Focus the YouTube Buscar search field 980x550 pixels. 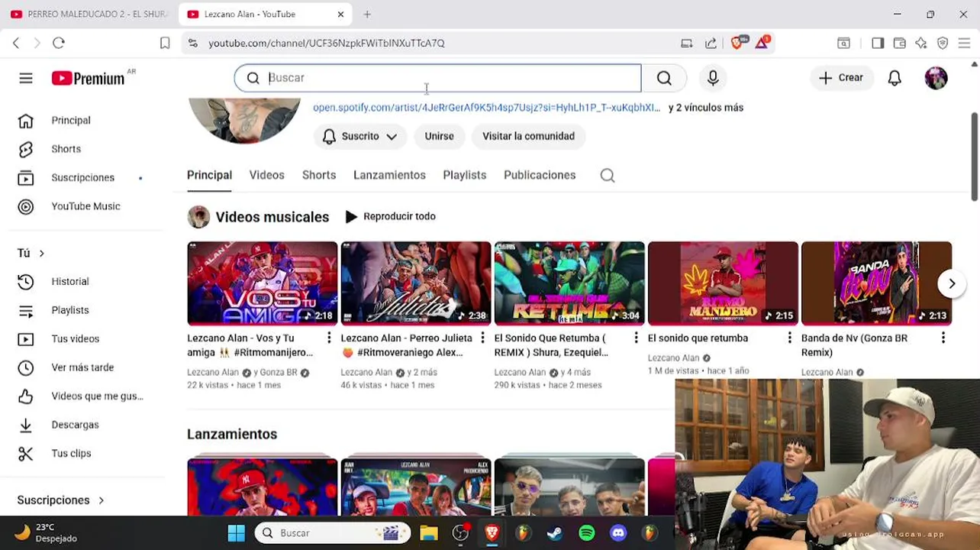(x=437, y=78)
